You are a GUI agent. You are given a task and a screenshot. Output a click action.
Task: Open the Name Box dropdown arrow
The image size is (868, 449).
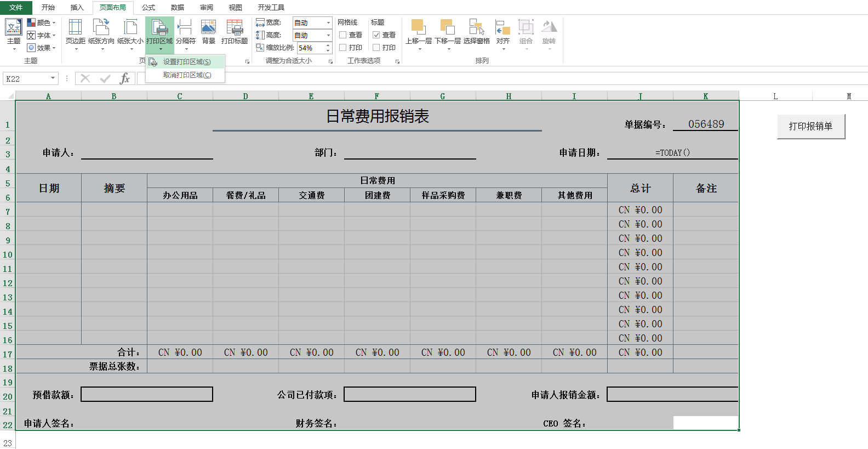[53, 78]
